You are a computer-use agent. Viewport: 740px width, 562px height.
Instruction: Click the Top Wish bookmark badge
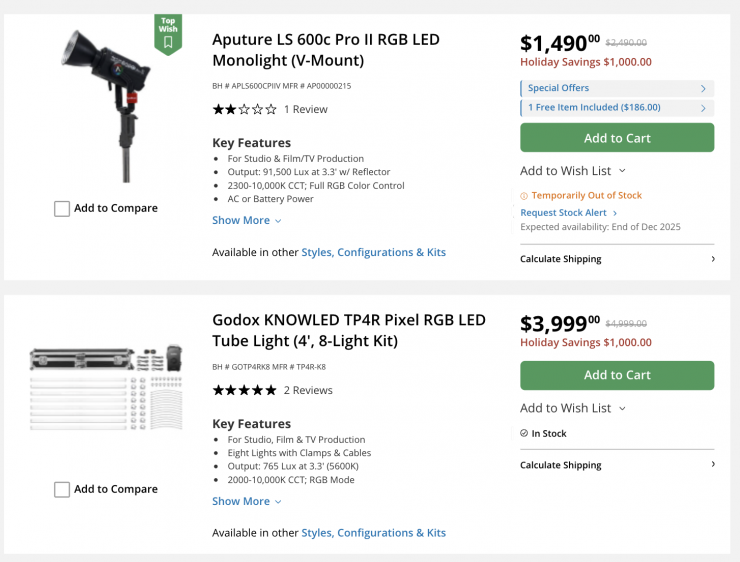click(x=167, y=33)
